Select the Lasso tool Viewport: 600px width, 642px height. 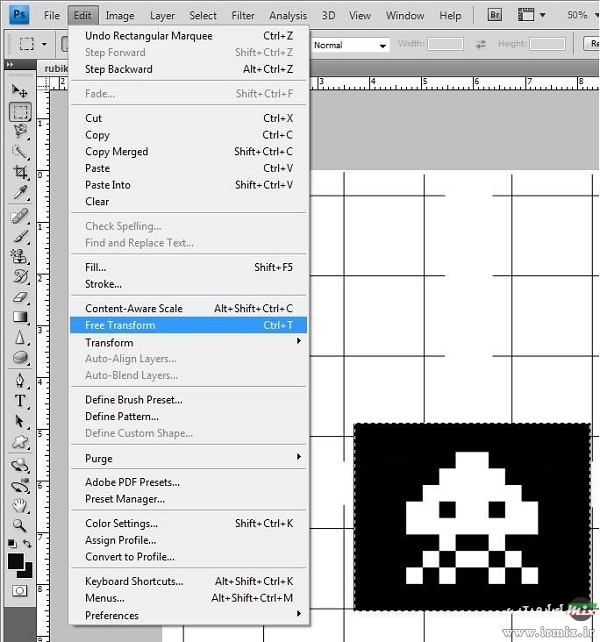point(20,131)
